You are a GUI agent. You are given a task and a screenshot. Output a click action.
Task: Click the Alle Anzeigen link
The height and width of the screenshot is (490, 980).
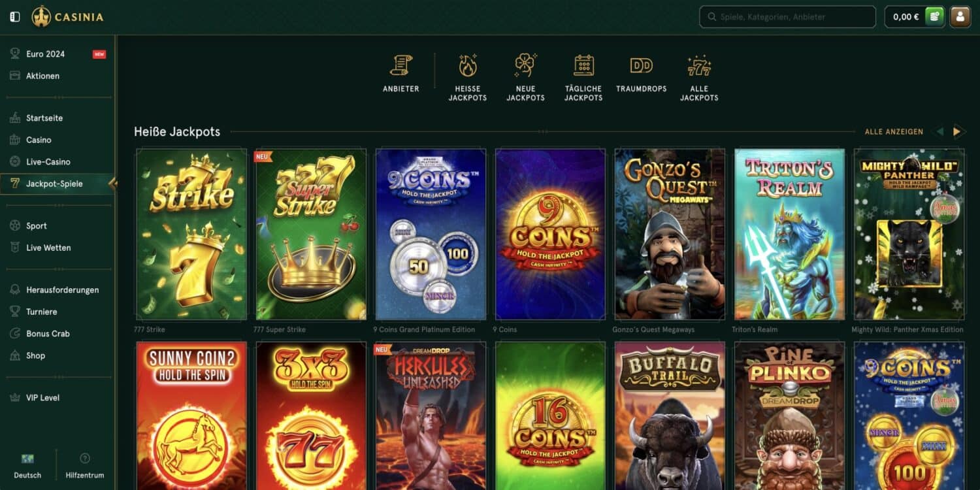coord(894,132)
